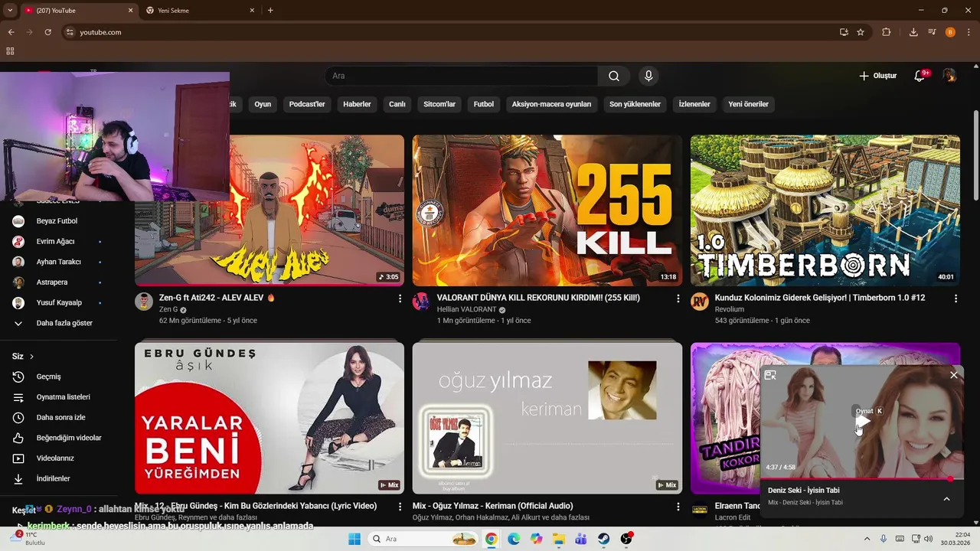Expand miniplayer back to watch page
This screenshot has width=980, height=551.
click(770, 375)
